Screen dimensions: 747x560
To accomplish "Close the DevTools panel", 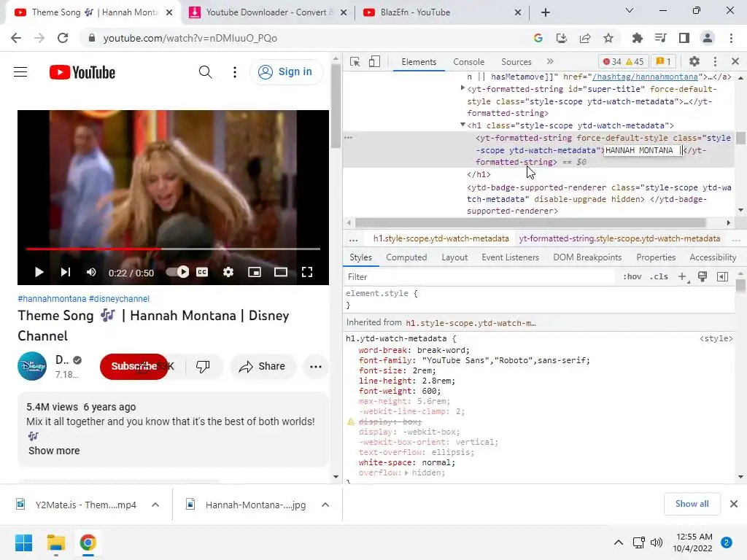I will [735, 61].
